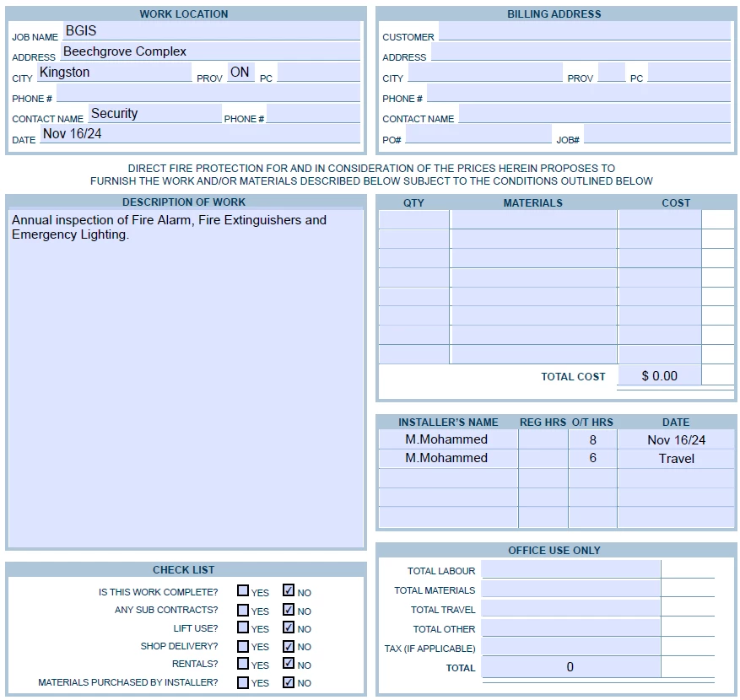Edit O/T HRS value 8
Screen dimensions: 740x700
(x=592, y=439)
